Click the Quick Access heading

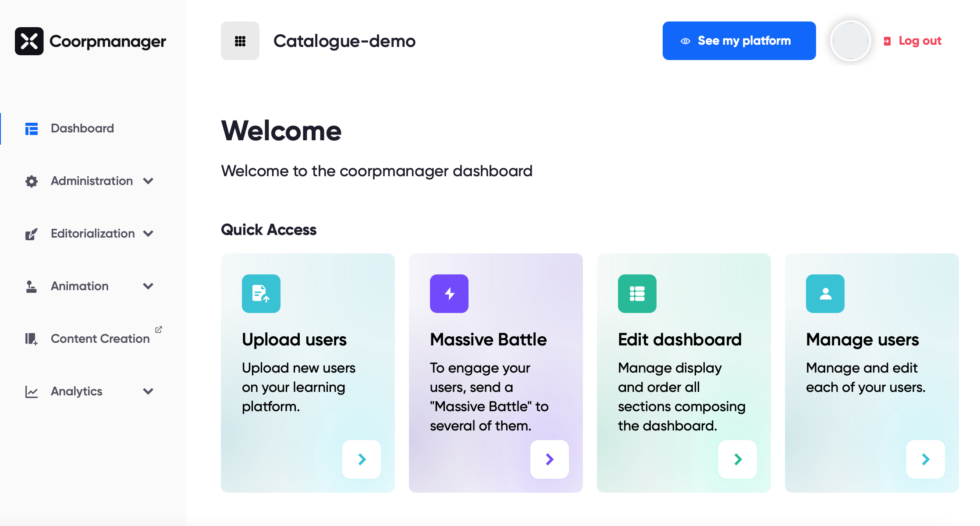coord(269,230)
